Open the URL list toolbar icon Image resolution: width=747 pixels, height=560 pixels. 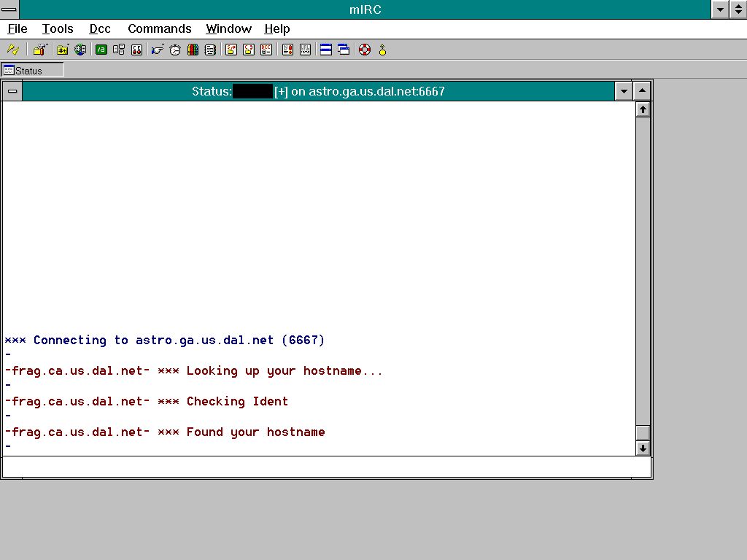305,50
